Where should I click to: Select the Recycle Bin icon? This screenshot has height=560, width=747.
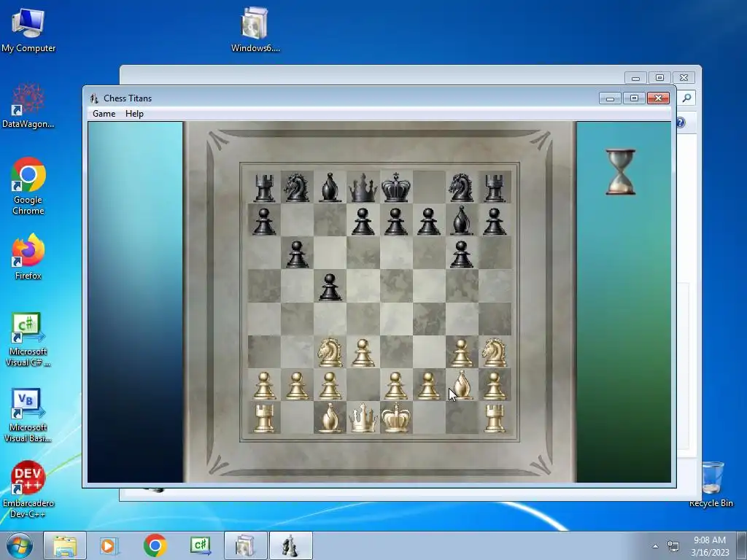click(711, 484)
